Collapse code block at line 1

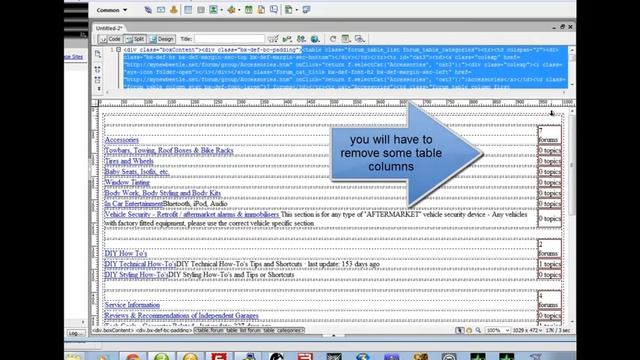tap(118, 49)
